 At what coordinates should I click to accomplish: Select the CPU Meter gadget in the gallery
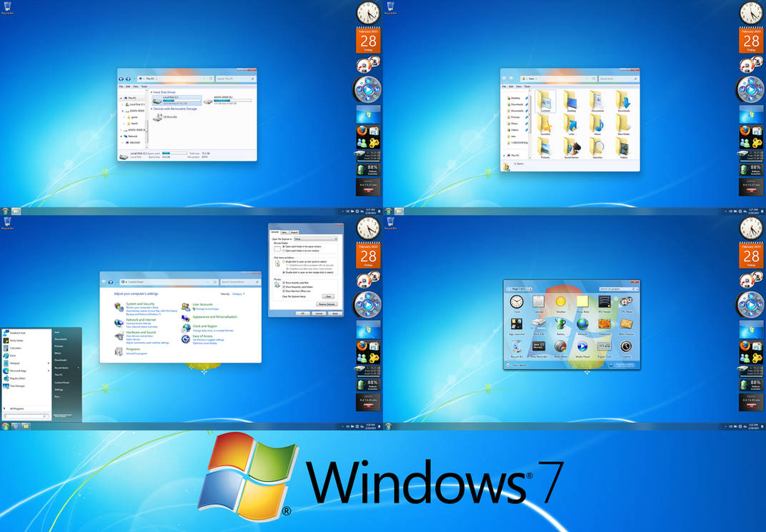pos(626,303)
